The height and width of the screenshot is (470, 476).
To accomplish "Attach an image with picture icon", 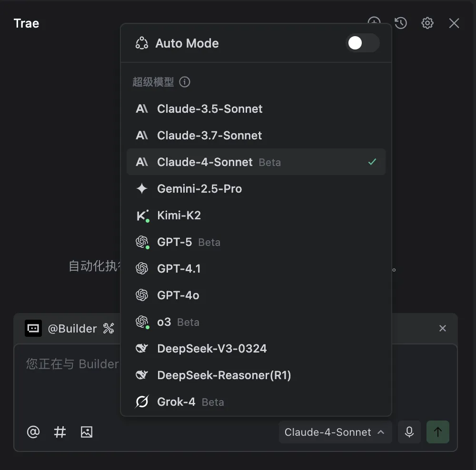I will click(x=87, y=432).
